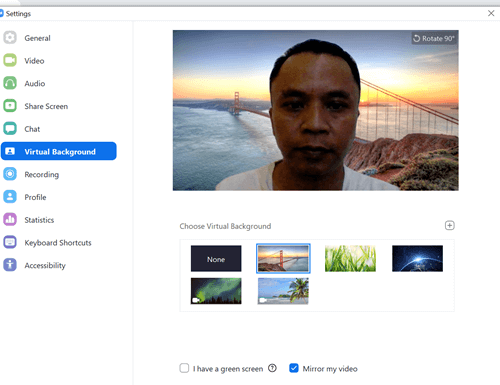Open the General settings tab
The height and width of the screenshot is (385, 500).
pos(37,38)
